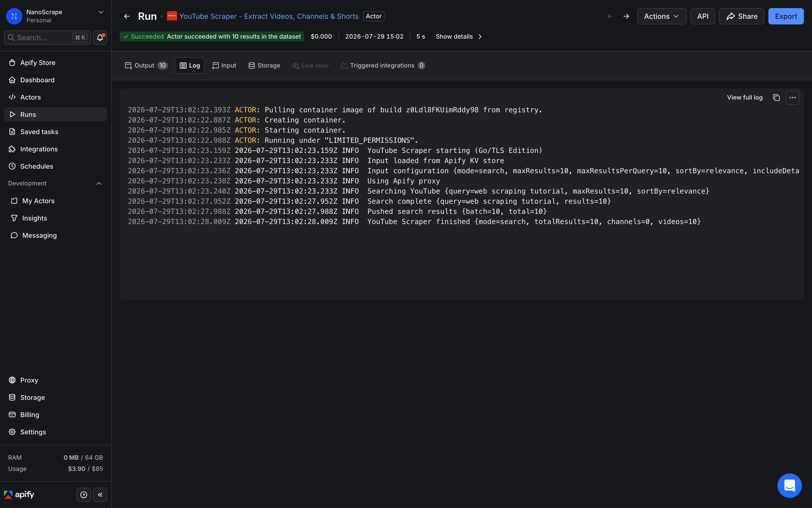Open the Triggered integrations tab
This screenshot has width=812, height=508.
coord(383,66)
